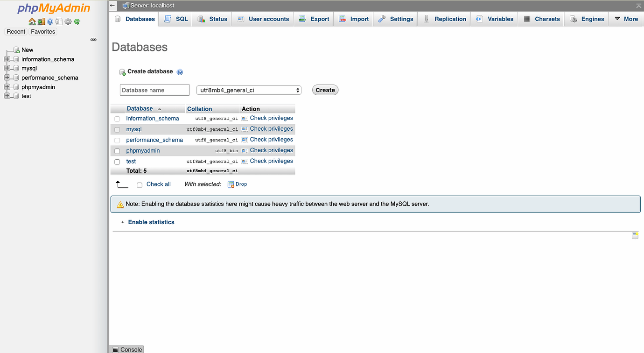Open phpMyAdmin documentation via the help icon

pos(50,21)
